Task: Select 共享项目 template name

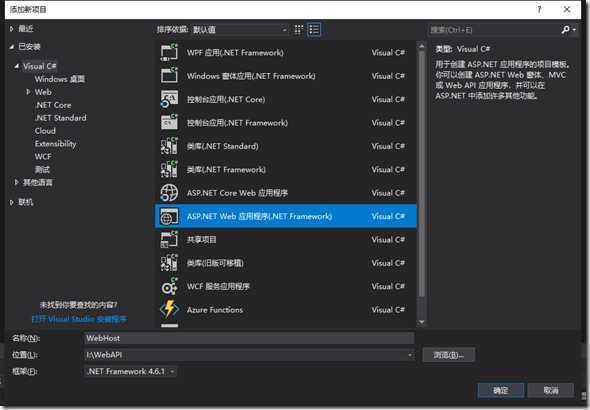Action: [x=202, y=240]
